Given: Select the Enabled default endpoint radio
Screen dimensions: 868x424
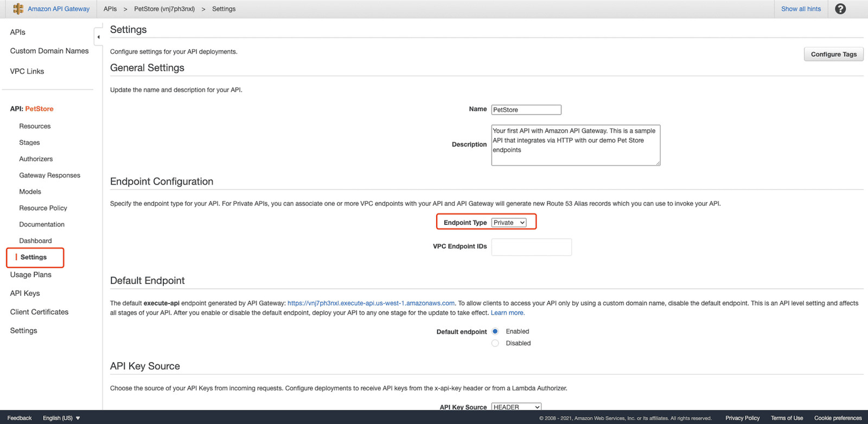Looking at the screenshot, I should (495, 331).
